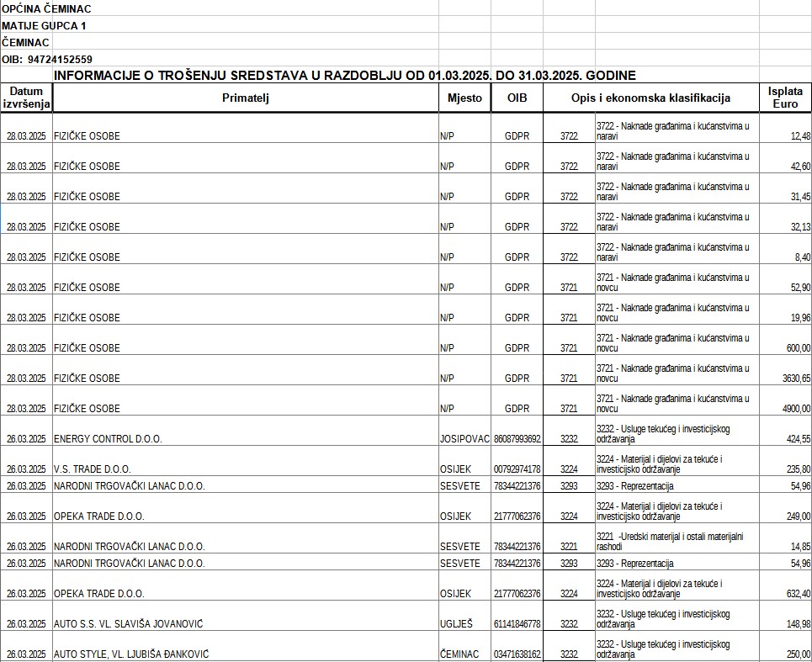This screenshot has height=662, width=812.
Task: Select the AUTO STYLE, VL. LJUBIŠA ĐANKOVIĆ cell
Action: 131,654
